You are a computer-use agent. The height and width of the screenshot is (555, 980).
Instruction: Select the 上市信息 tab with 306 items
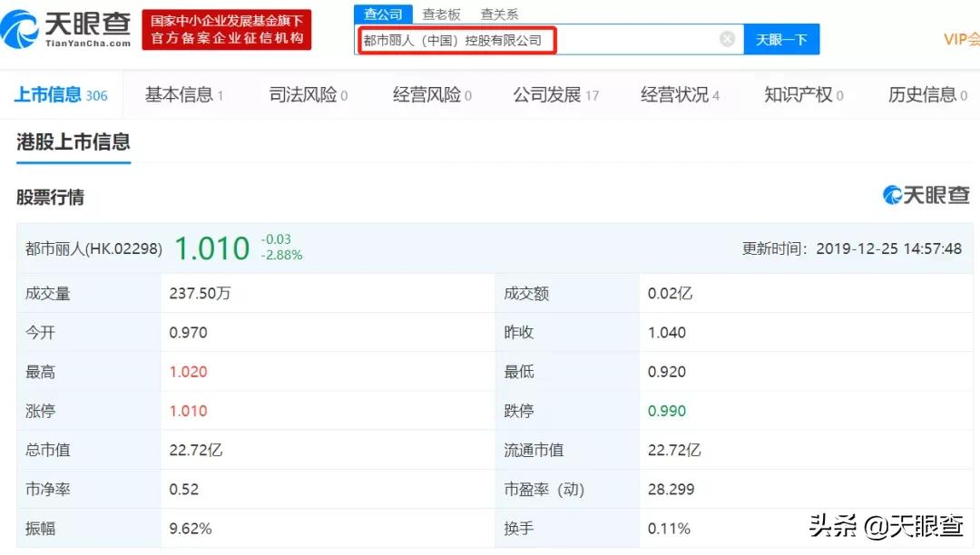click(51, 94)
